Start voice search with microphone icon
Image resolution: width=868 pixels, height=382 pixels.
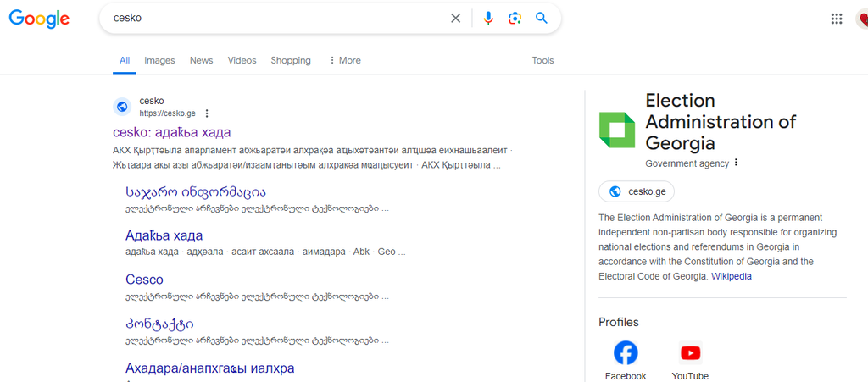tap(488, 19)
